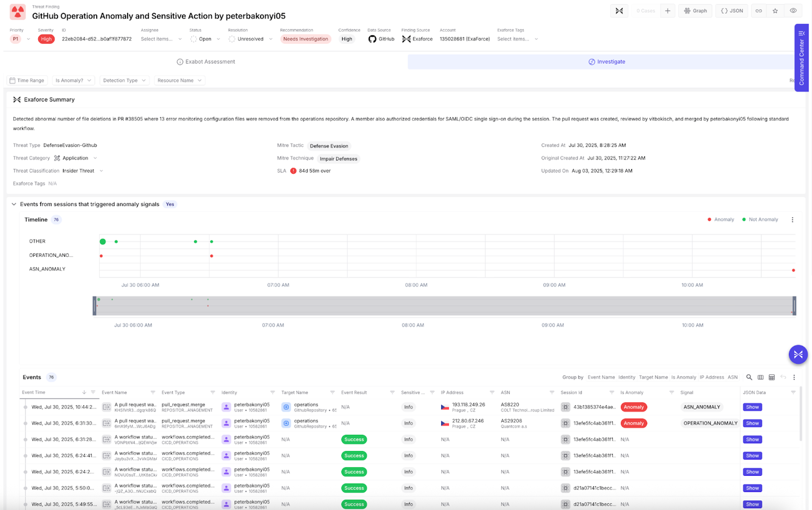812x510 pixels.
Task: Toggle the Anomaly legend entry
Action: (x=721, y=220)
